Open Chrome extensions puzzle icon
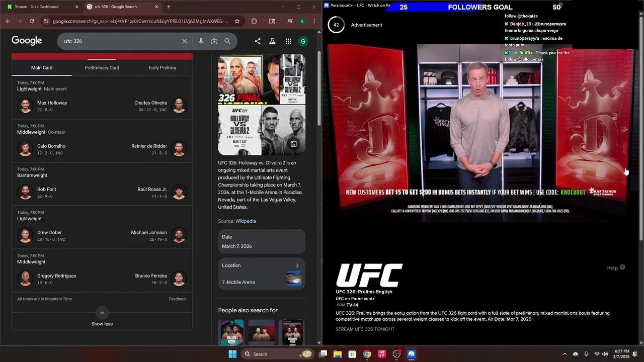 coord(254,21)
